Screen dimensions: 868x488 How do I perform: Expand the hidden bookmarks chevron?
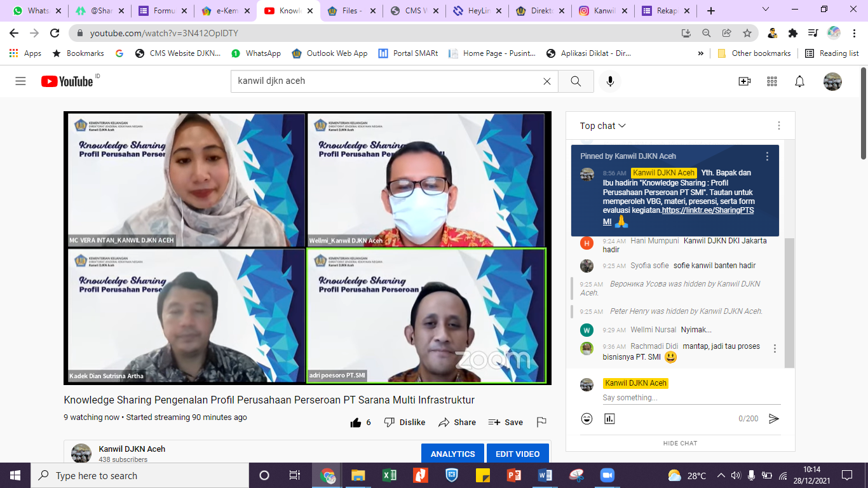(701, 53)
